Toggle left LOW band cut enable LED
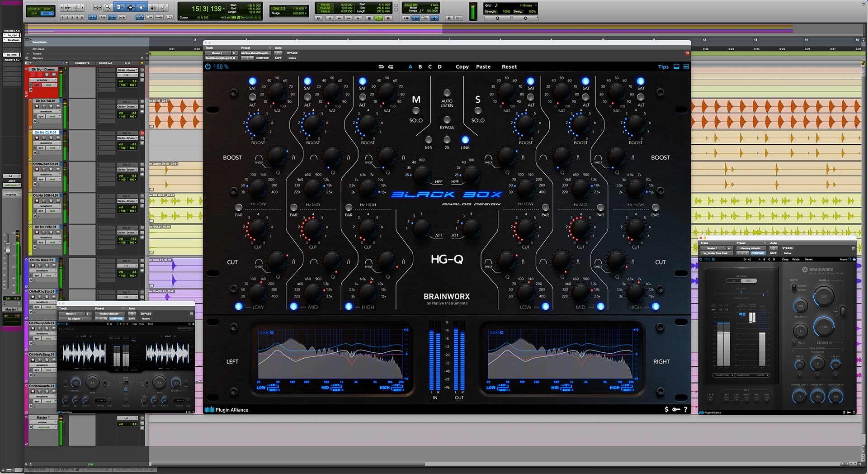Image resolution: width=868 pixels, height=474 pixels. (x=239, y=306)
